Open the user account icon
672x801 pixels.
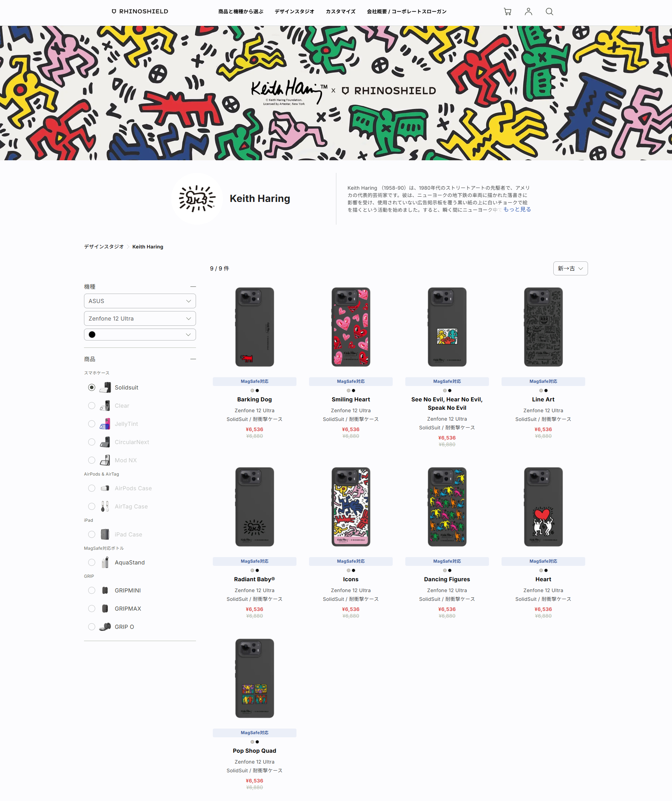tap(528, 12)
